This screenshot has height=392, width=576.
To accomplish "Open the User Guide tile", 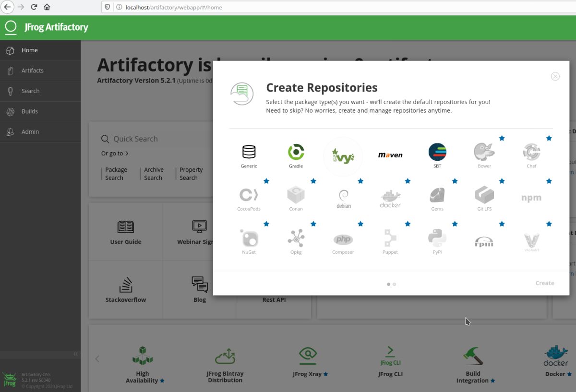I will click(126, 232).
